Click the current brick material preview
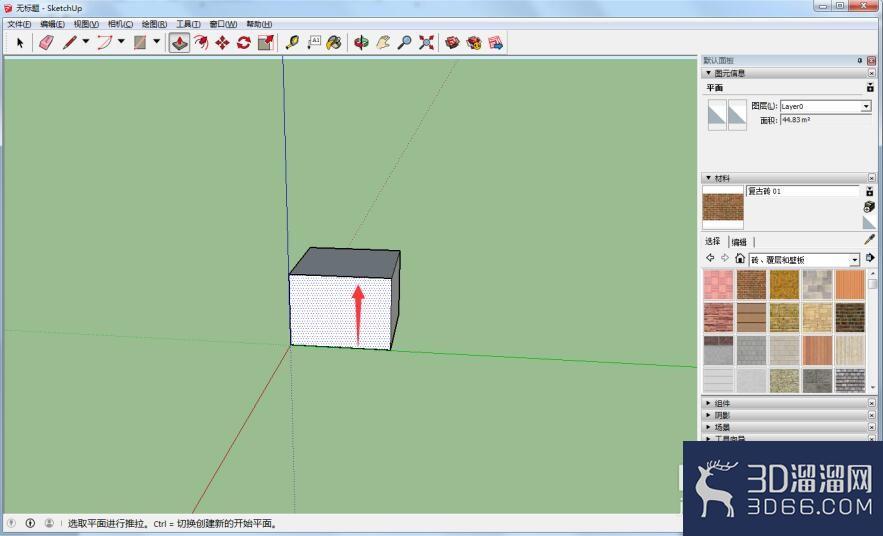The height and width of the screenshot is (536, 883). pyautogui.click(x=723, y=207)
